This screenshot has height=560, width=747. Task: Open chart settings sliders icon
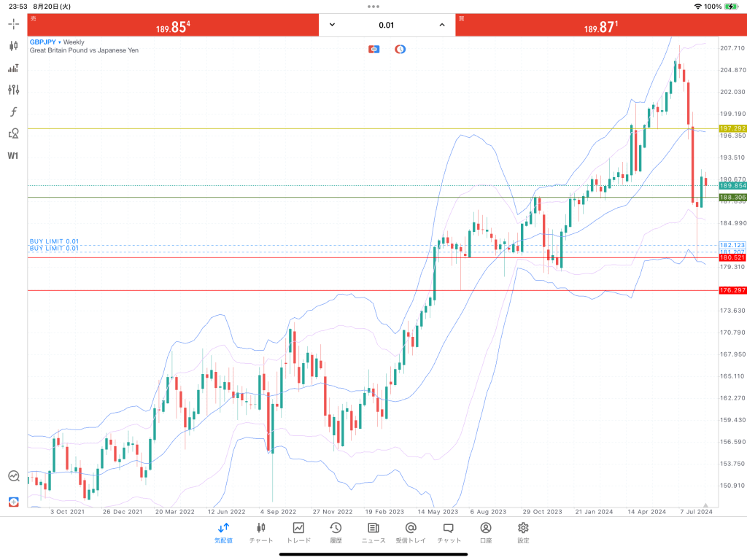pyautogui.click(x=13, y=90)
